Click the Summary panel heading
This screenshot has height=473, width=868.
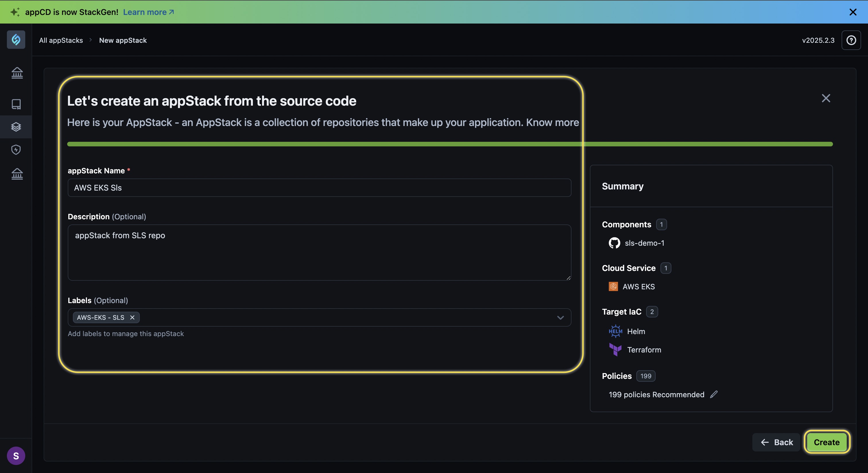tap(623, 186)
